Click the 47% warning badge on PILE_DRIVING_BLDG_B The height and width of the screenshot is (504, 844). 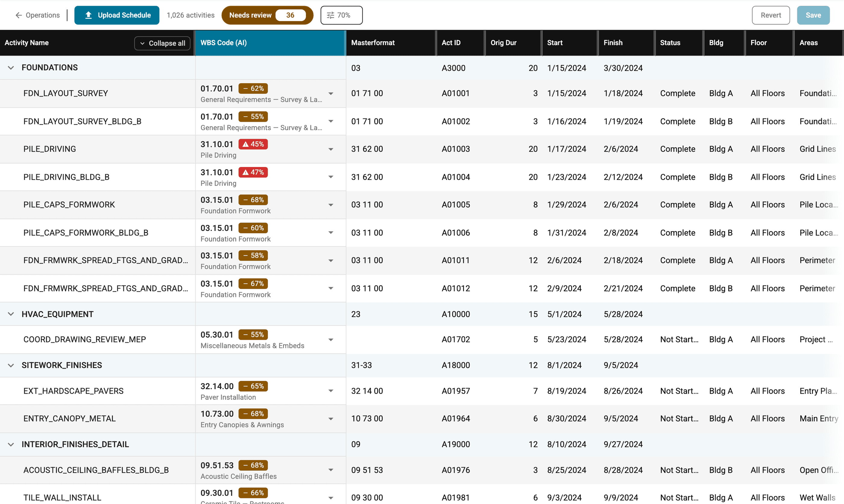(x=253, y=172)
